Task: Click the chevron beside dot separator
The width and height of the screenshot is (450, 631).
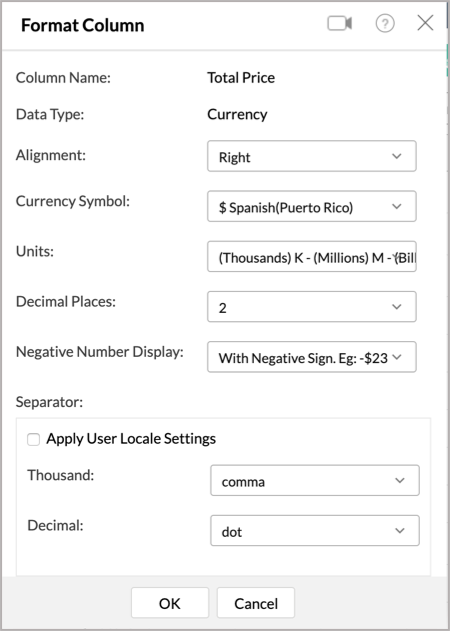Action: pyautogui.click(x=400, y=530)
